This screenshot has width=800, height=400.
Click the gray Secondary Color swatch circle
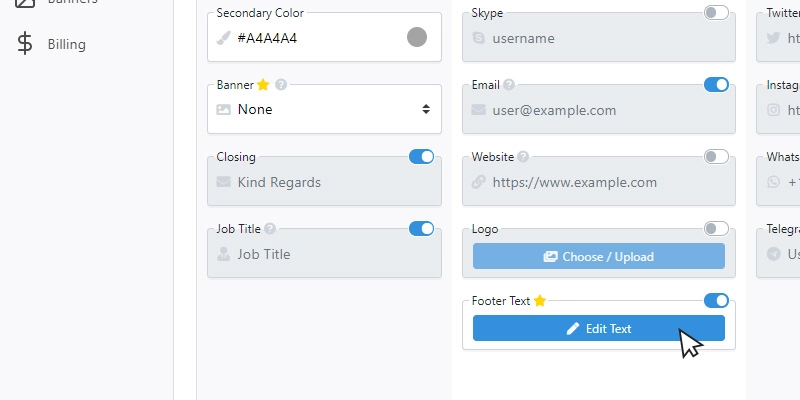point(417,37)
